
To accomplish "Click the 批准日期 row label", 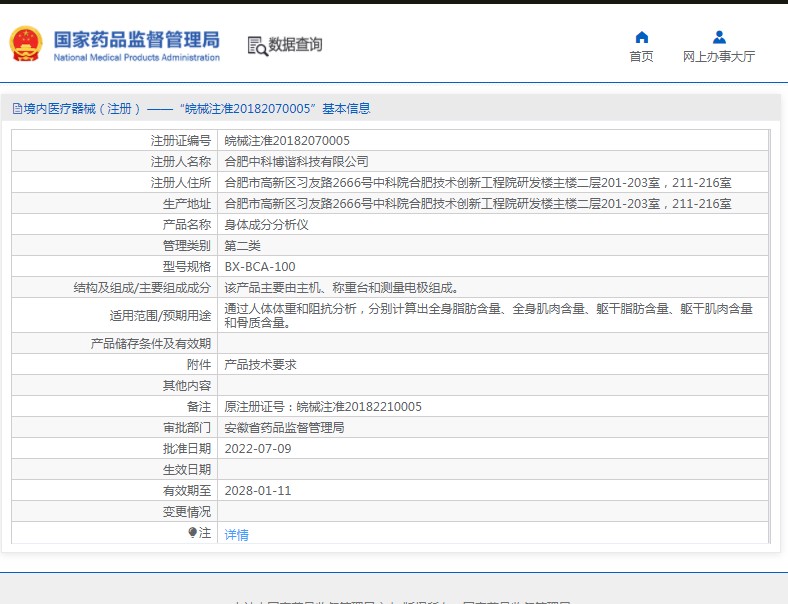I will tap(187, 449).
